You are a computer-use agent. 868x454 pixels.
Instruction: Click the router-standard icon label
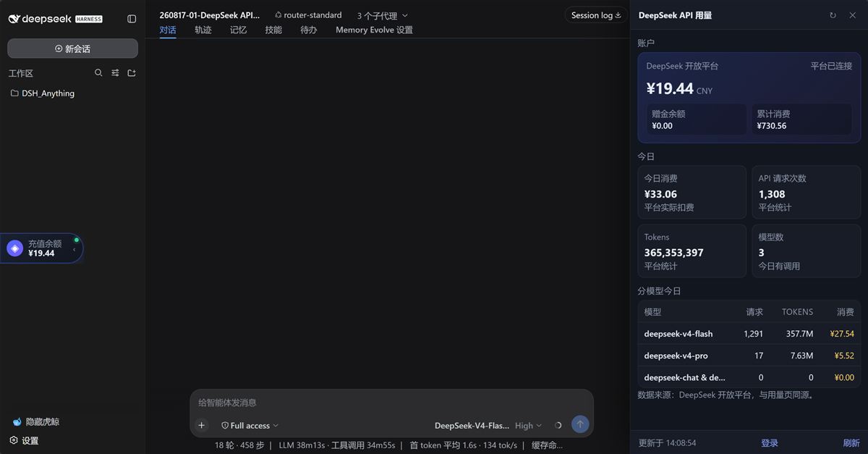point(308,15)
